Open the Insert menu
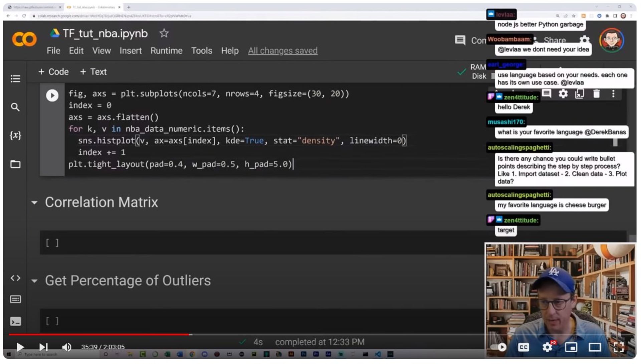The image size is (641, 364). [x=131, y=51]
